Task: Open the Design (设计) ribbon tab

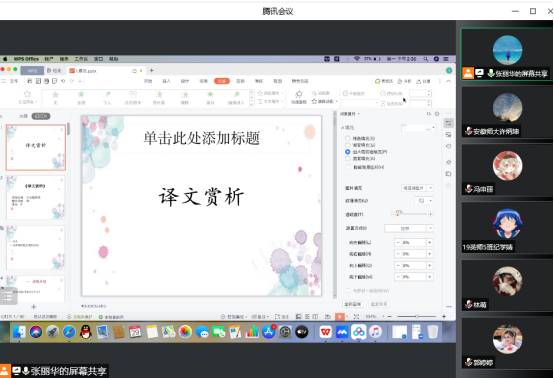Action: click(x=185, y=81)
